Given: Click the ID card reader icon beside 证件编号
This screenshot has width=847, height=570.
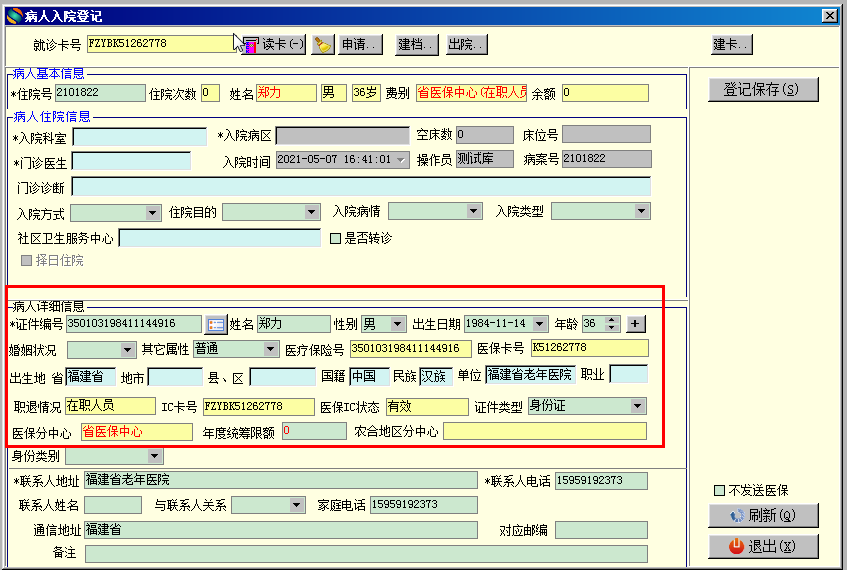Looking at the screenshot, I should [x=216, y=324].
